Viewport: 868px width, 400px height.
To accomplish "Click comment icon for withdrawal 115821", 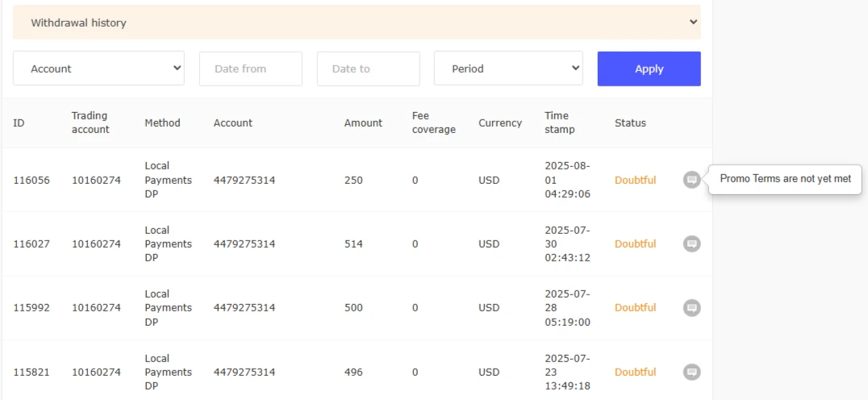I will pos(691,372).
